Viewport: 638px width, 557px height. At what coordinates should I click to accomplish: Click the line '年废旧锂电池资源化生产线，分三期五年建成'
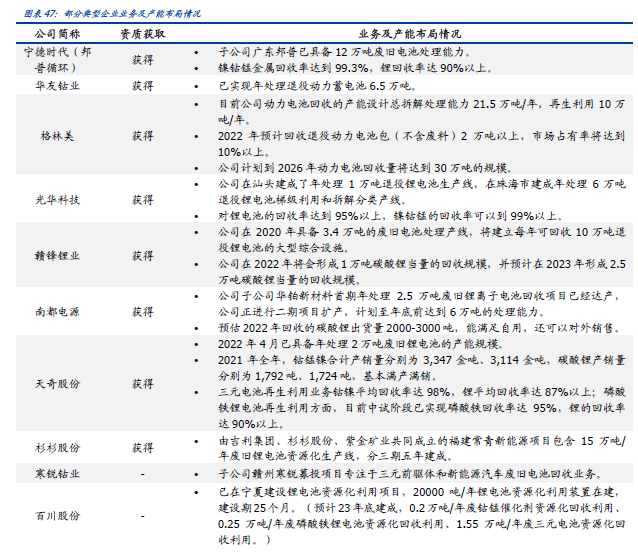pos(336,456)
